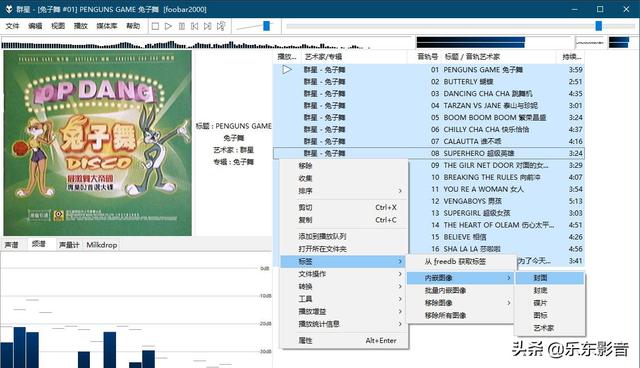The image size is (640, 368).
Task: Expand the 播放统计信息 submenu
Action: point(344,324)
